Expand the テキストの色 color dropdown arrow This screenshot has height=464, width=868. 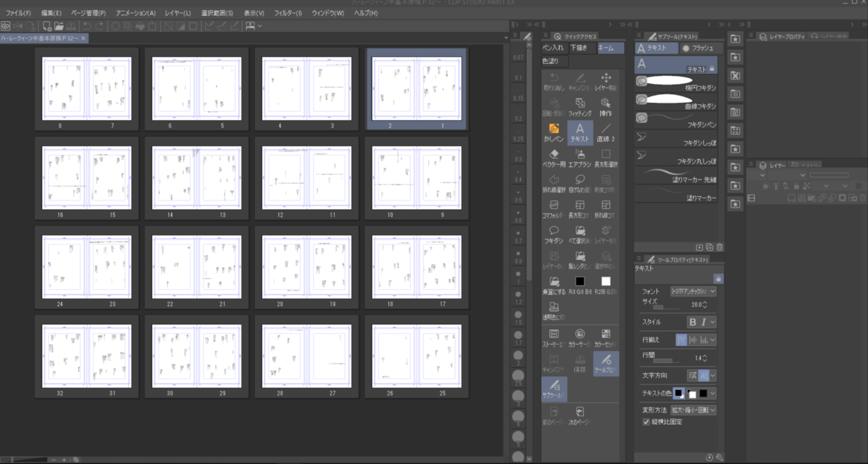pos(713,393)
